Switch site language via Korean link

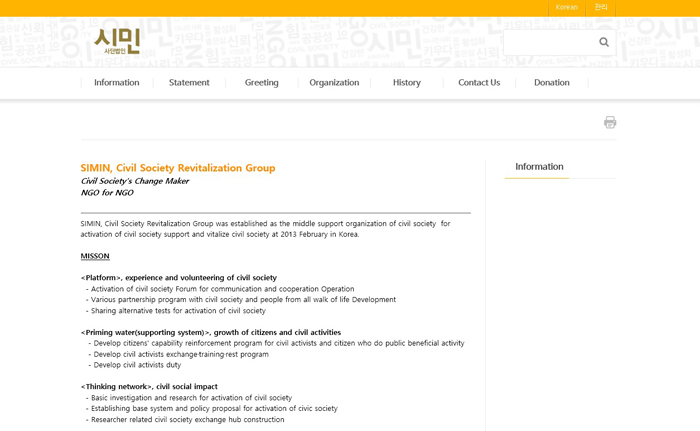coord(567,7)
